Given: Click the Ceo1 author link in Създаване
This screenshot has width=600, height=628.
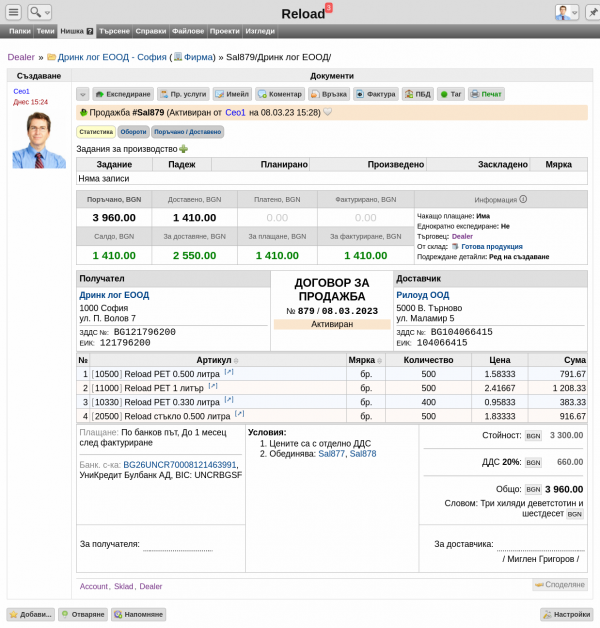Looking at the screenshot, I should 21,91.
